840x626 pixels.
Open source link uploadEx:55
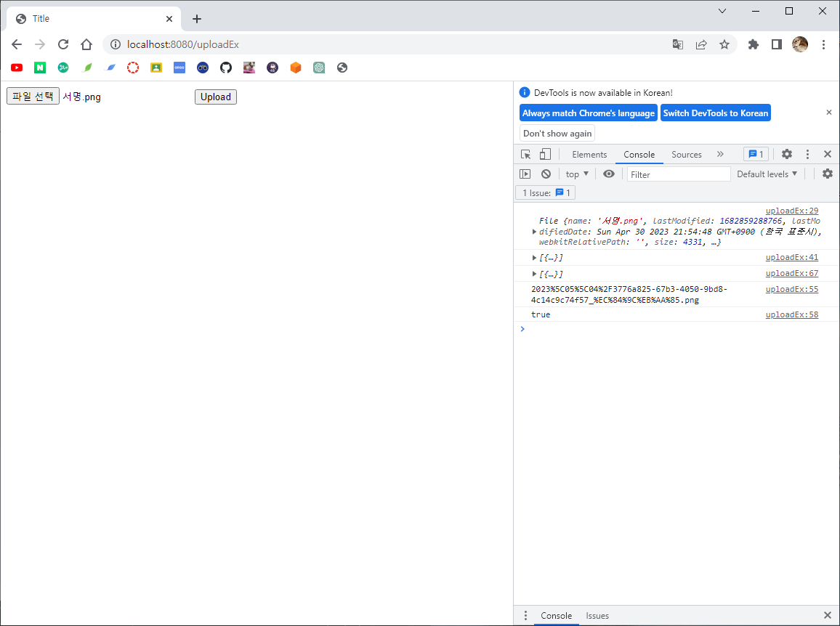click(792, 289)
